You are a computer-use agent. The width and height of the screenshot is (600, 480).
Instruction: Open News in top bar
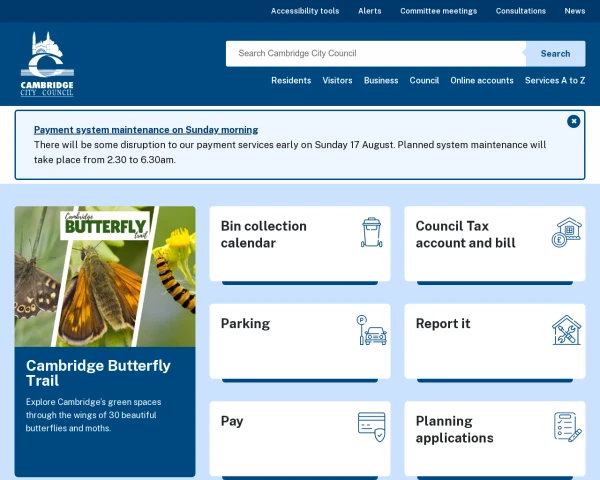[575, 11]
